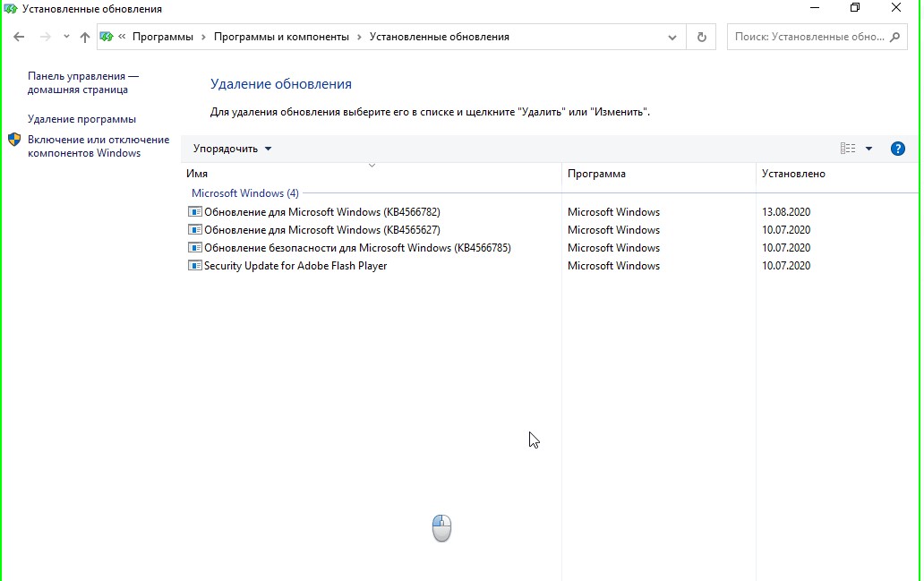Screen dimensions: 924x581
Task: Open the Удаление программы link
Action: pos(81,119)
